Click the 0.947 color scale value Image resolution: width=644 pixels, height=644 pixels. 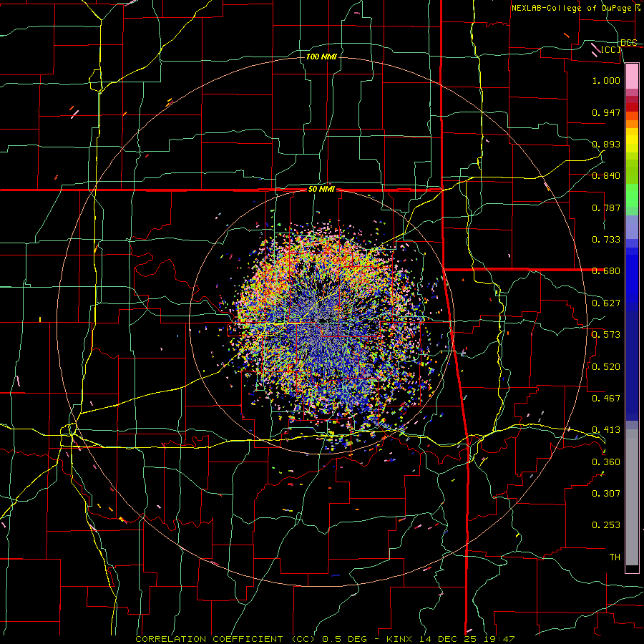pyautogui.click(x=606, y=112)
